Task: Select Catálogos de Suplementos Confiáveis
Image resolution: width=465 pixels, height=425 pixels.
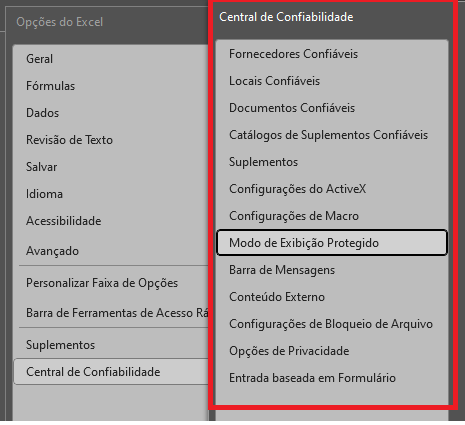Action: (x=328, y=135)
